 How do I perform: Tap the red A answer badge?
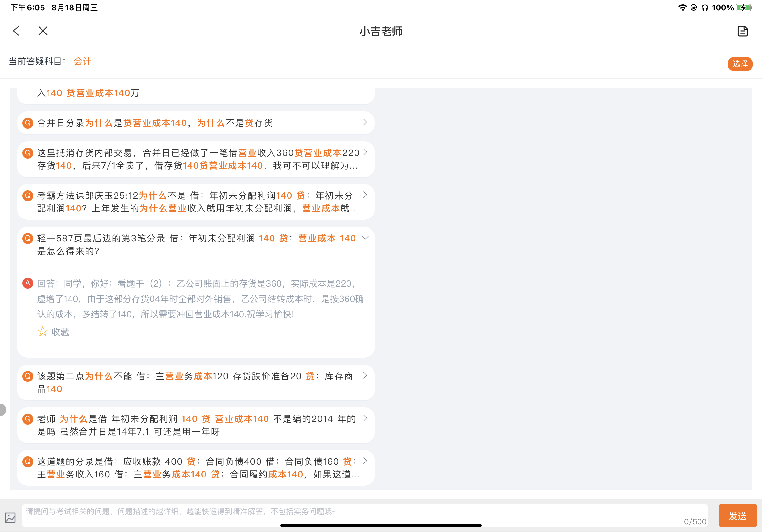click(27, 283)
